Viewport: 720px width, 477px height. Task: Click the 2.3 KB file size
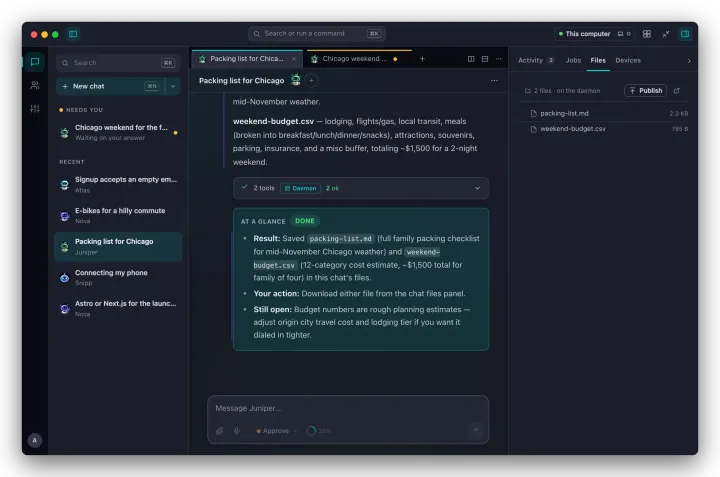click(679, 113)
